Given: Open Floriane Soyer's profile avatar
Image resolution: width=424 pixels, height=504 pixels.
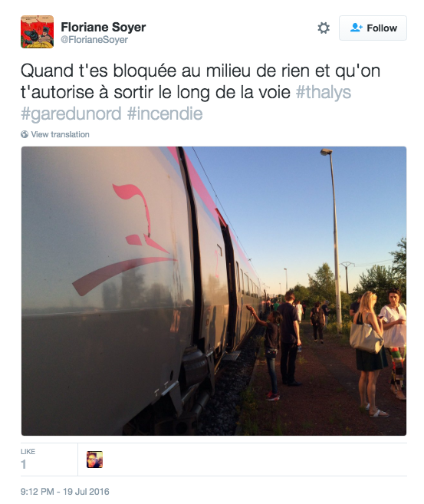Looking at the screenshot, I should click(x=38, y=31).
